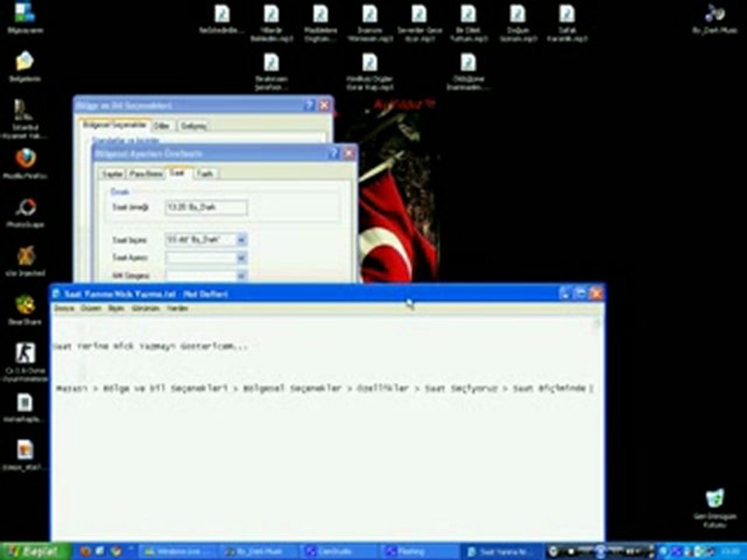The height and width of the screenshot is (560, 747).
Task: Switch to the Para Birimi tab
Action: pyautogui.click(x=146, y=173)
